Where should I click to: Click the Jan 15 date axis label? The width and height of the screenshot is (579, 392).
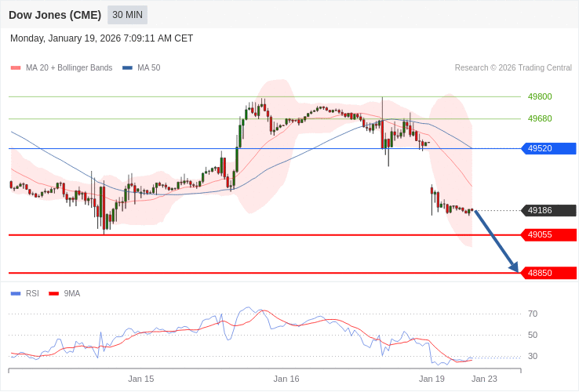pyautogui.click(x=141, y=379)
